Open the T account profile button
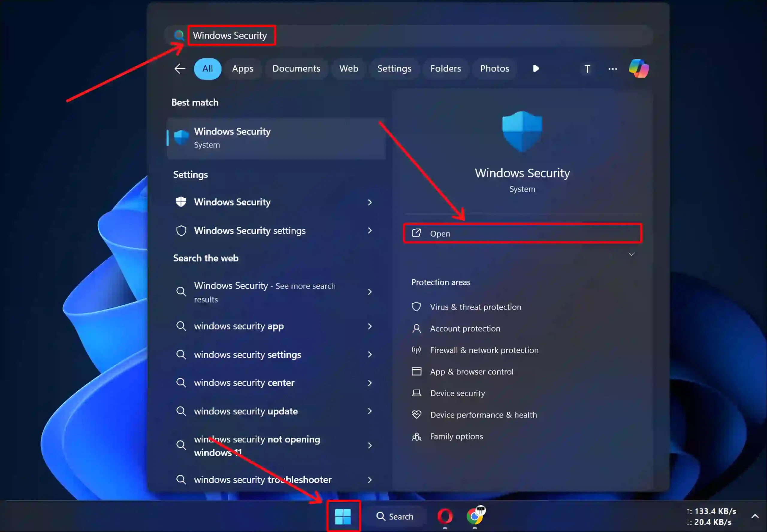 587,69
